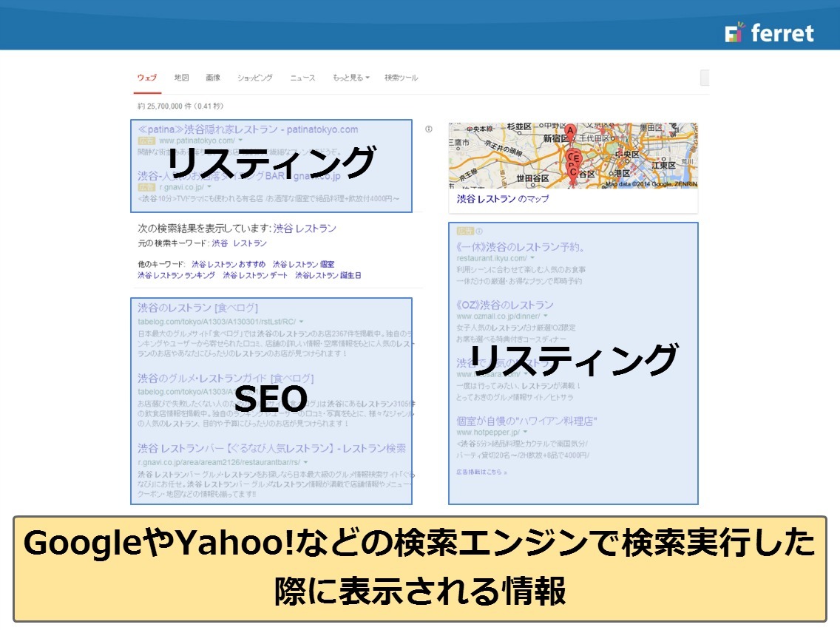840x630 pixels.
Task: Open 渋谷のレストラン [食べログ] result
Action: click(197, 308)
